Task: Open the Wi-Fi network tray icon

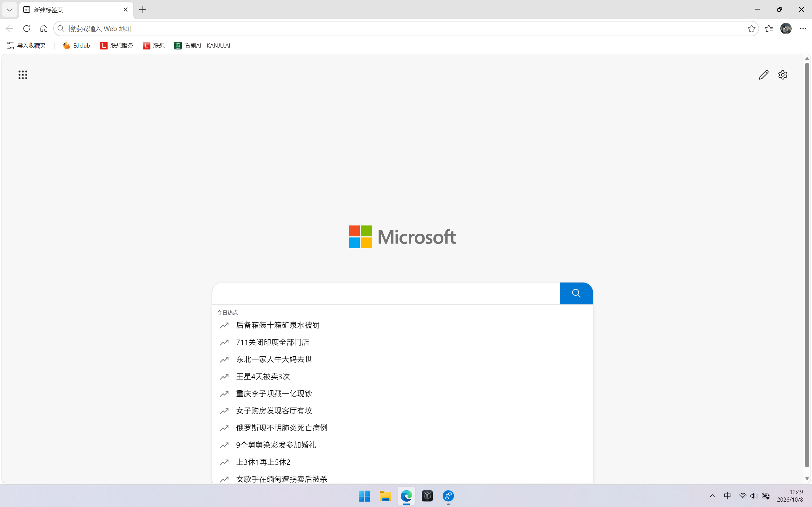Action: coord(743,496)
